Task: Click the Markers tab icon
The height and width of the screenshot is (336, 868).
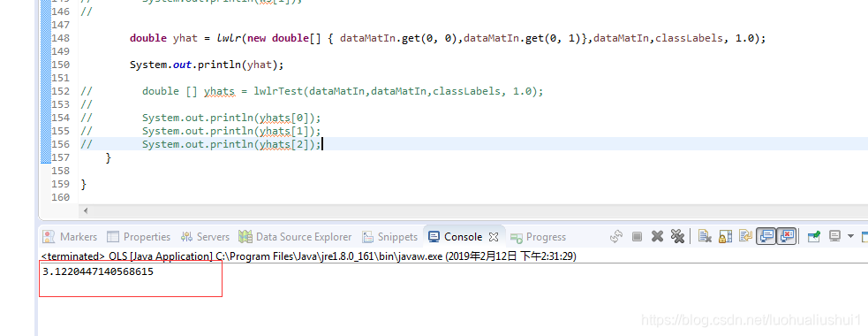Action: click(49, 237)
